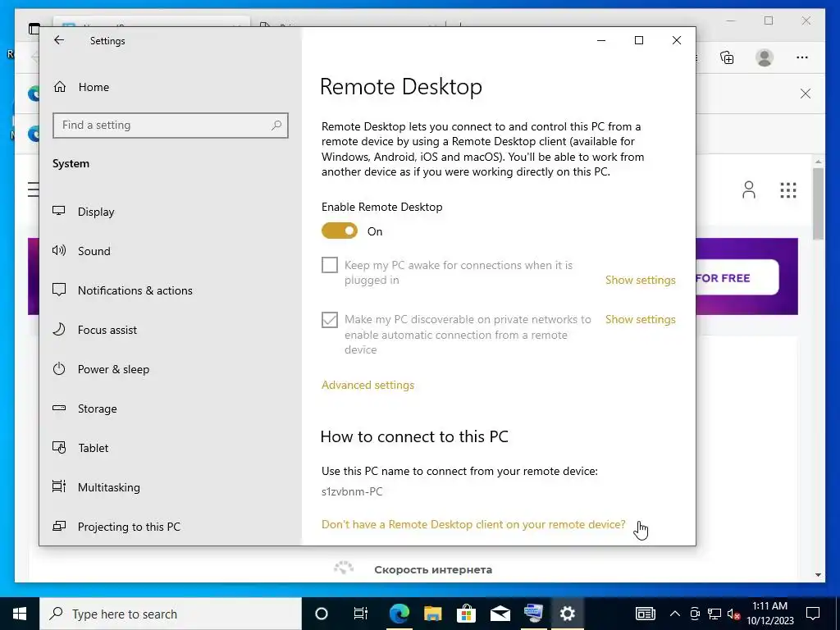
Task: Open File Explorer from taskbar
Action: [433, 614]
